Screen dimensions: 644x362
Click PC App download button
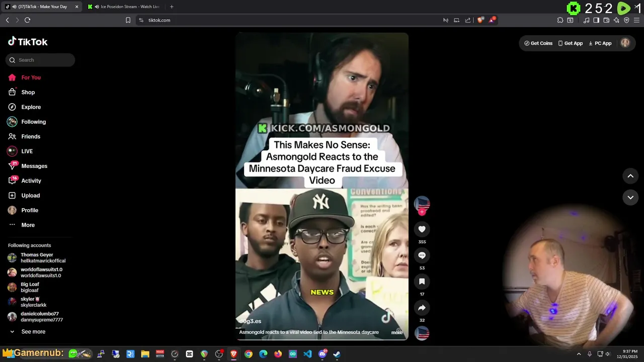600,43
